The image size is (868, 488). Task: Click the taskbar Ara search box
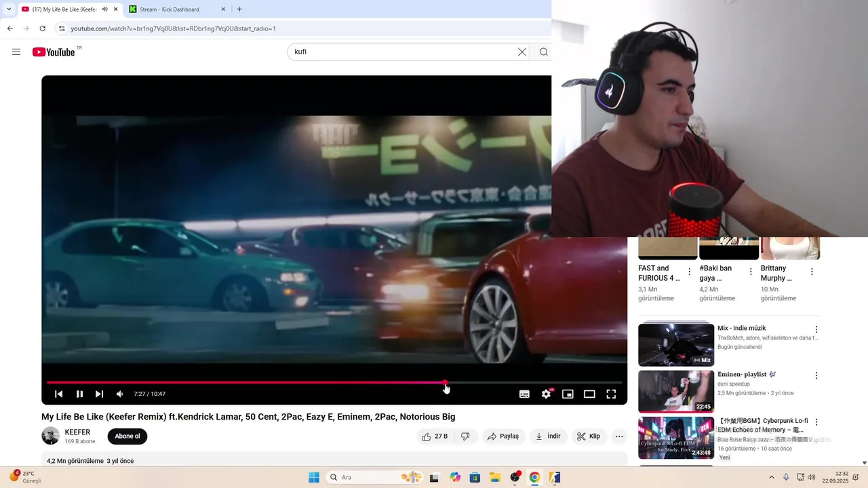click(376, 477)
